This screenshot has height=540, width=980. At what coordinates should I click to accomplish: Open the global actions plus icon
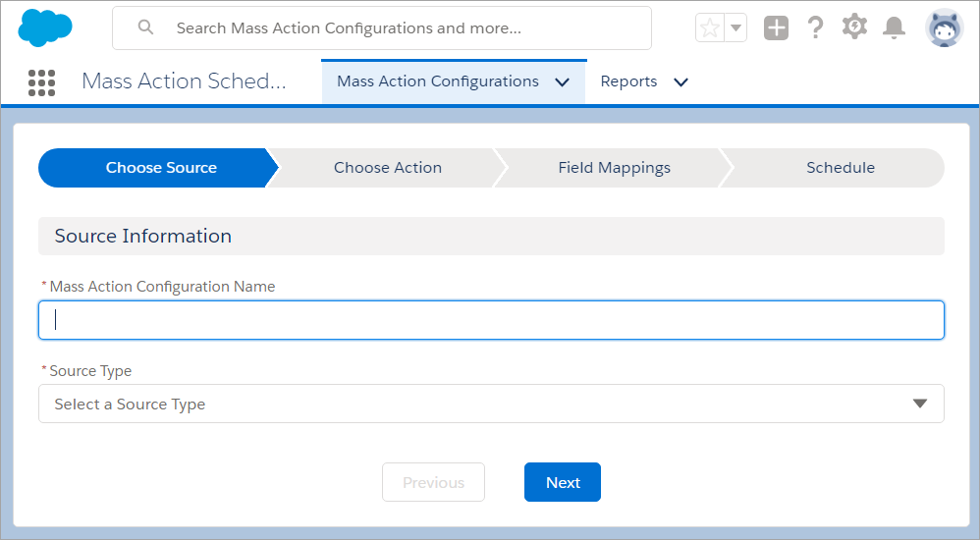tap(777, 28)
